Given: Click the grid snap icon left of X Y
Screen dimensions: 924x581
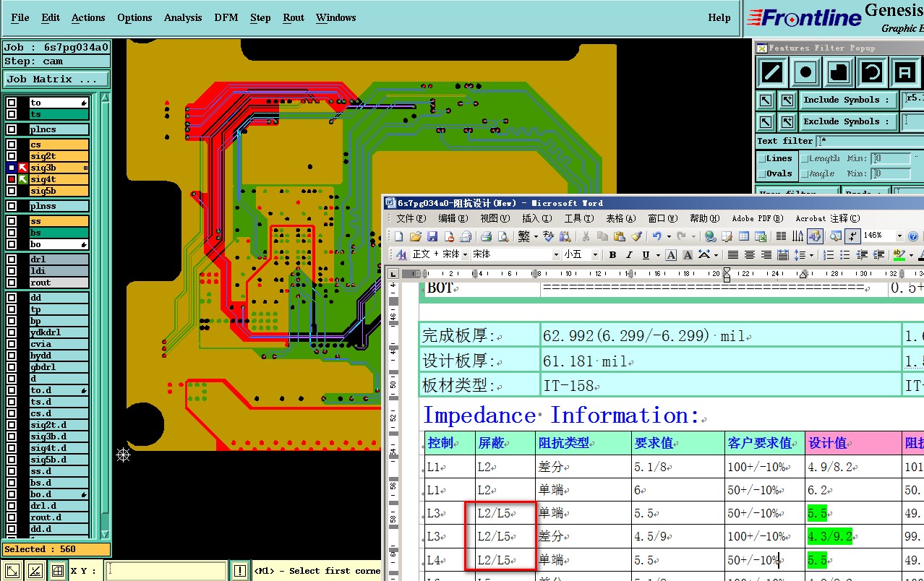Looking at the screenshot, I should click(56, 571).
